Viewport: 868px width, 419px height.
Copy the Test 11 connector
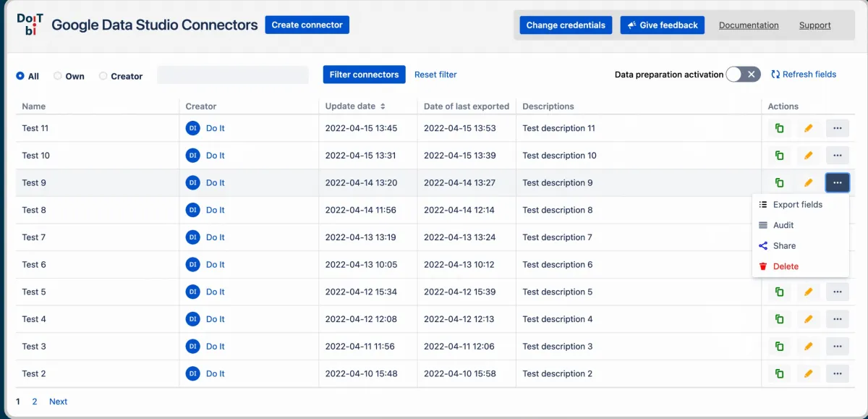tap(779, 128)
